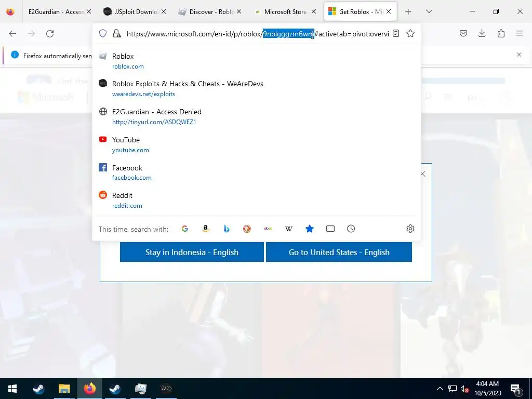The width and height of the screenshot is (532, 399).
Task: Switch to E2Guardian - Access tab
Action: point(56,12)
